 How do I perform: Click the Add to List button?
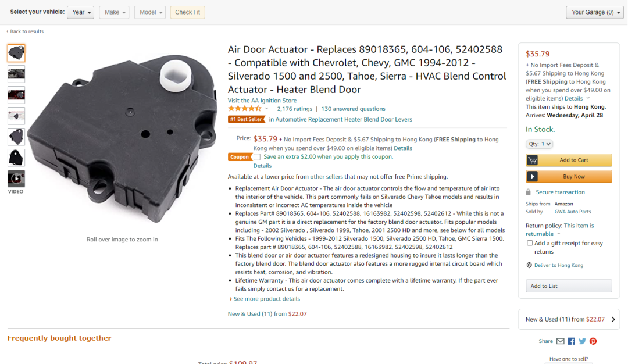[569, 286]
